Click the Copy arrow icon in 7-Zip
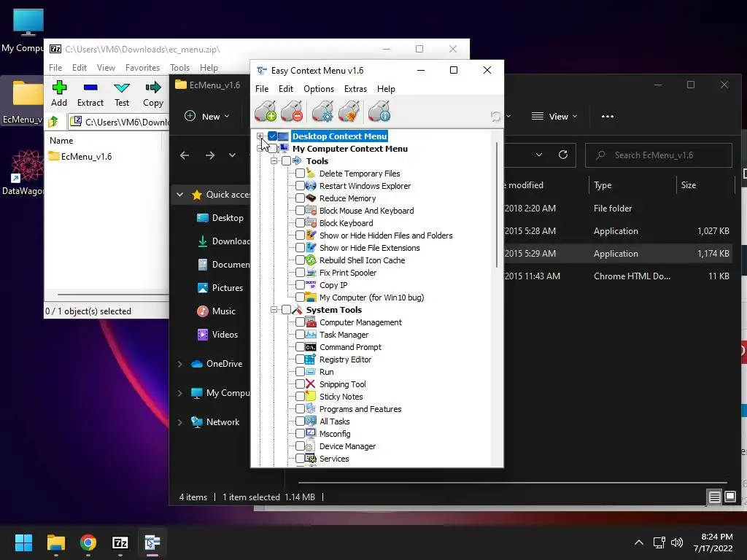 [153, 87]
